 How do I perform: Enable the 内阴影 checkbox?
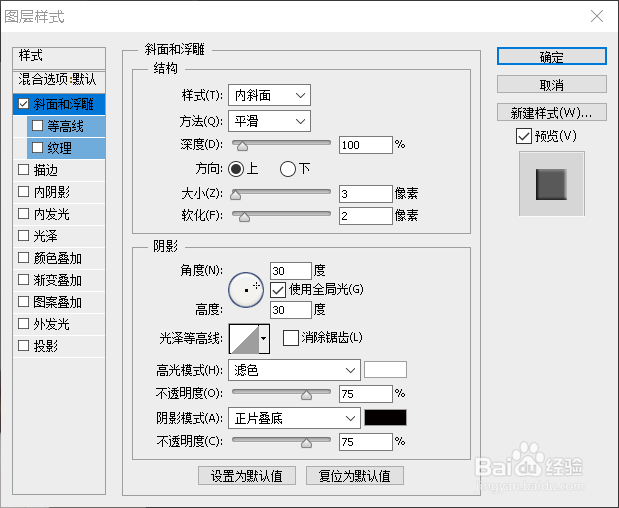point(24,192)
